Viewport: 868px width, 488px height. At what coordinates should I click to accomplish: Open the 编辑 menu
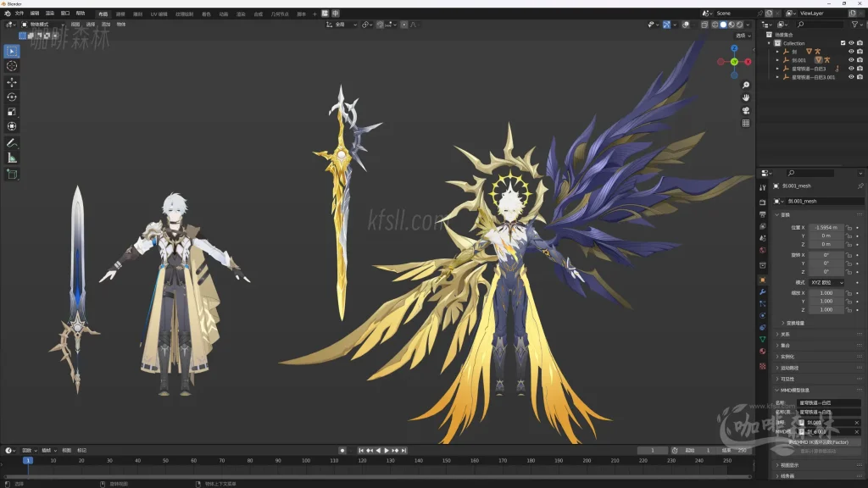35,14
